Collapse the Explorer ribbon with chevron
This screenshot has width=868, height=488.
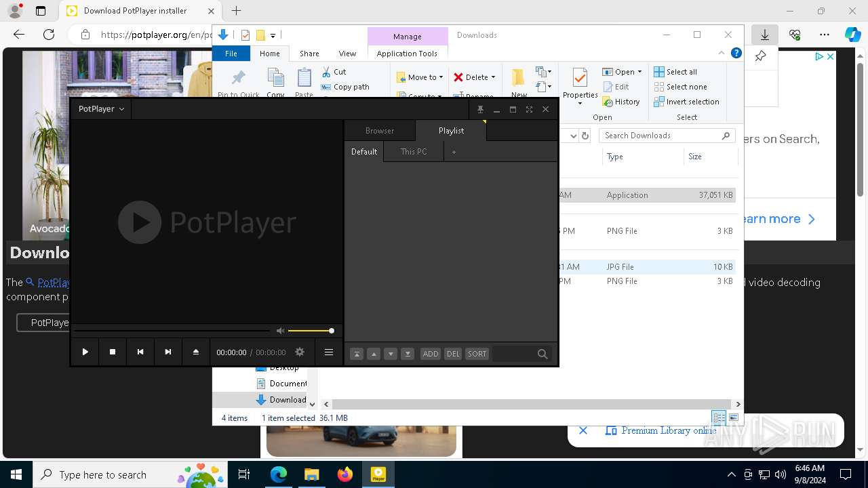[x=722, y=53]
